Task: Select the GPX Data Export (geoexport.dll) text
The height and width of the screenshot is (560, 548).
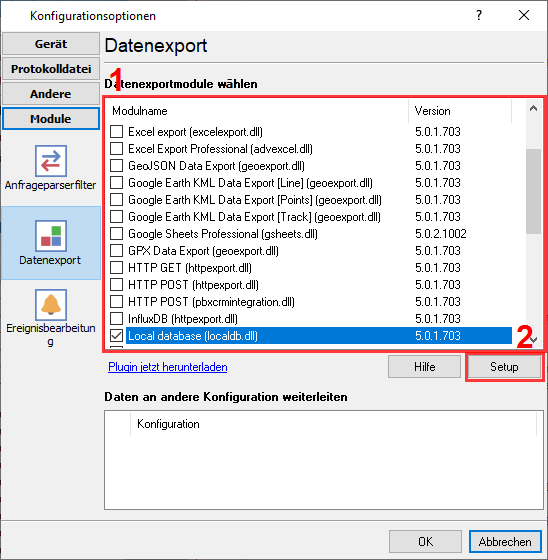Action: click(203, 251)
